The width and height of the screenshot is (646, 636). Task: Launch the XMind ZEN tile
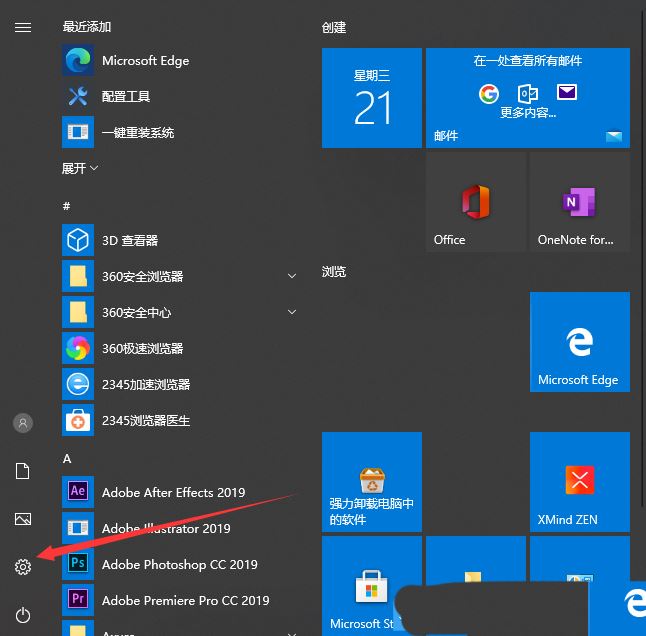click(578, 480)
